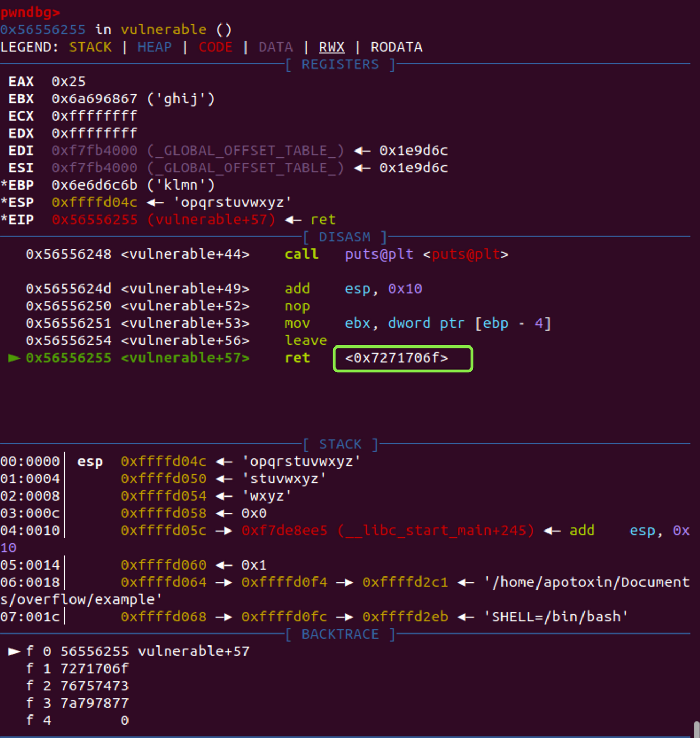Select the EBX register value 0x6a696867
The width and height of the screenshot is (700, 738).
point(95,99)
